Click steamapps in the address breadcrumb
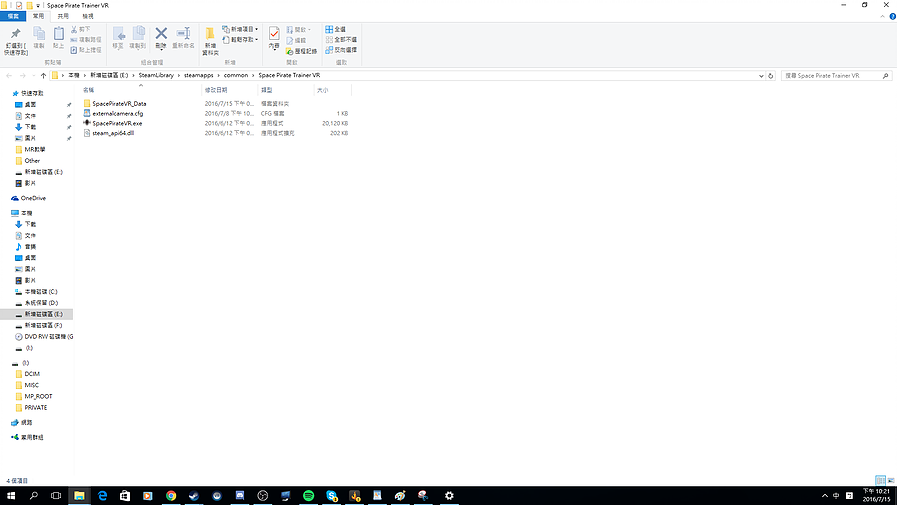 199,75
